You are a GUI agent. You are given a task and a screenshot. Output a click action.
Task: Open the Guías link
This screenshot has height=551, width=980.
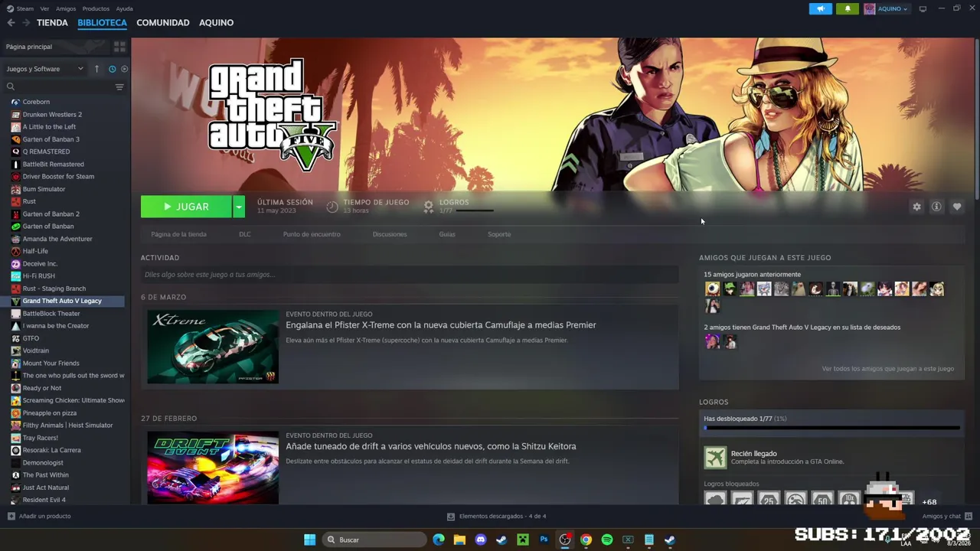(x=447, y=234)
